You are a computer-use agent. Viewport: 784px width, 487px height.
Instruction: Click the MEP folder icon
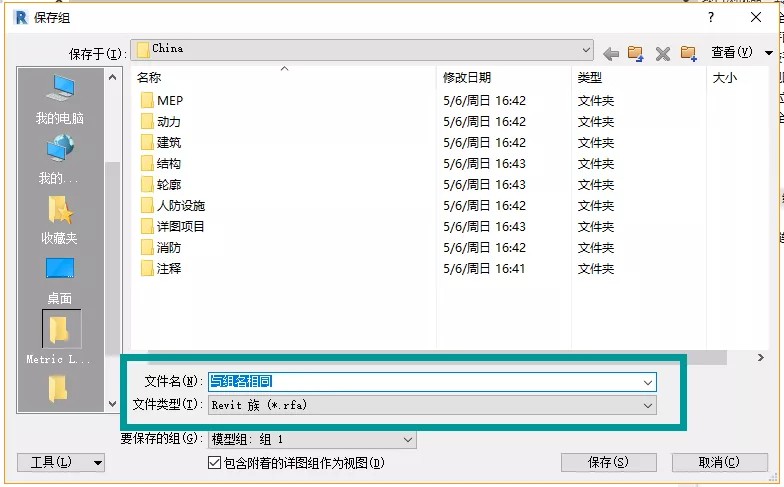tap(147, 100)
